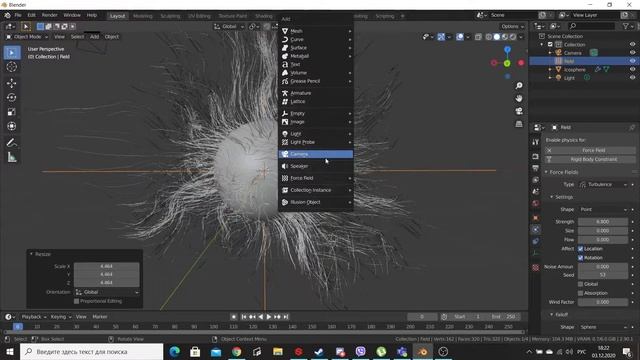The height and width of the screenshot is (360, 640).
Task: Choose Camera in the Add menu
Action: tap(316, 154)
